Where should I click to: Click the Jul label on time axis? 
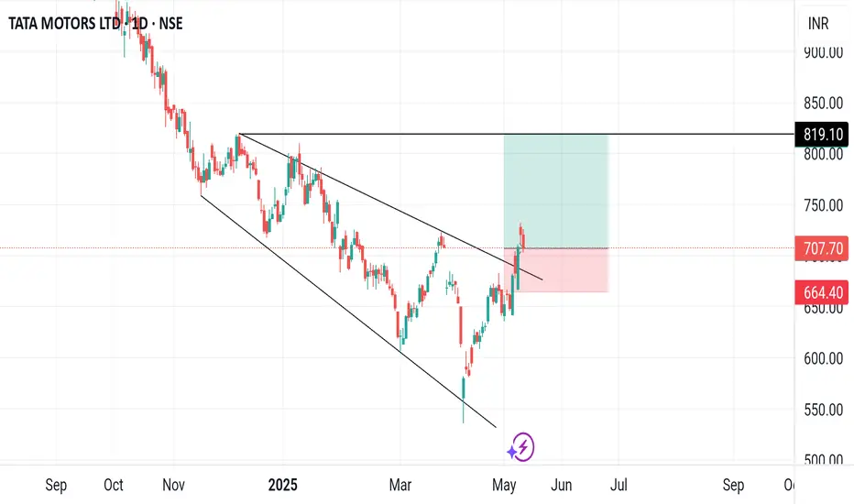(619, 485)
